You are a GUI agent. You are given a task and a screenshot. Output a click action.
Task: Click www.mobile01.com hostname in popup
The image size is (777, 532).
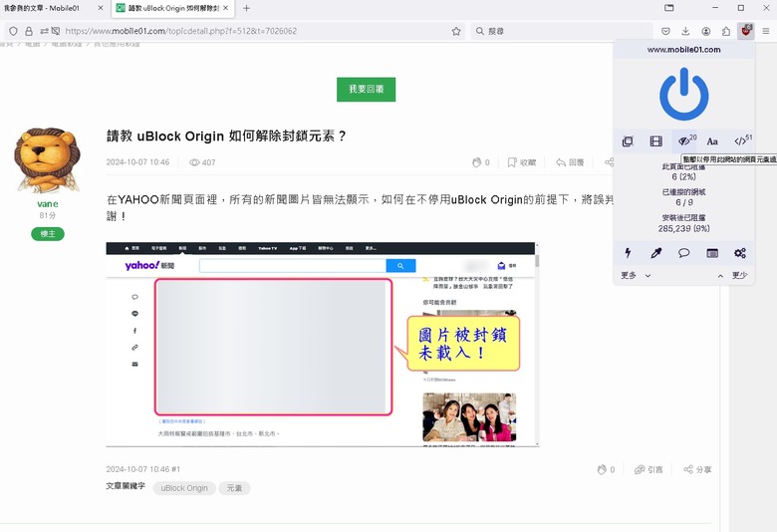tap(683, 50)
